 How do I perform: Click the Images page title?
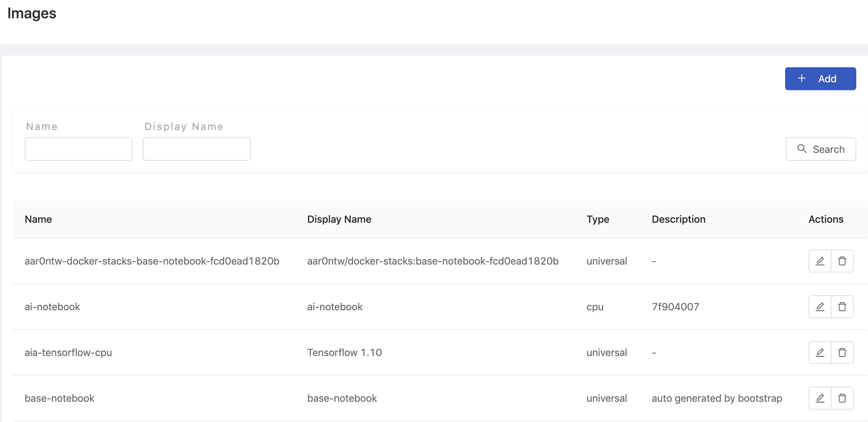32,13
